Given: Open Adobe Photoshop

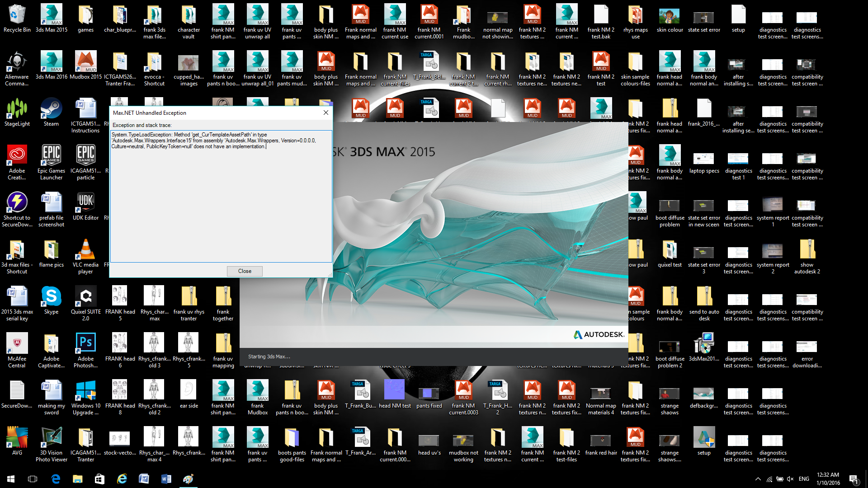Looking at the screenshot, I should tap(85, 346).
